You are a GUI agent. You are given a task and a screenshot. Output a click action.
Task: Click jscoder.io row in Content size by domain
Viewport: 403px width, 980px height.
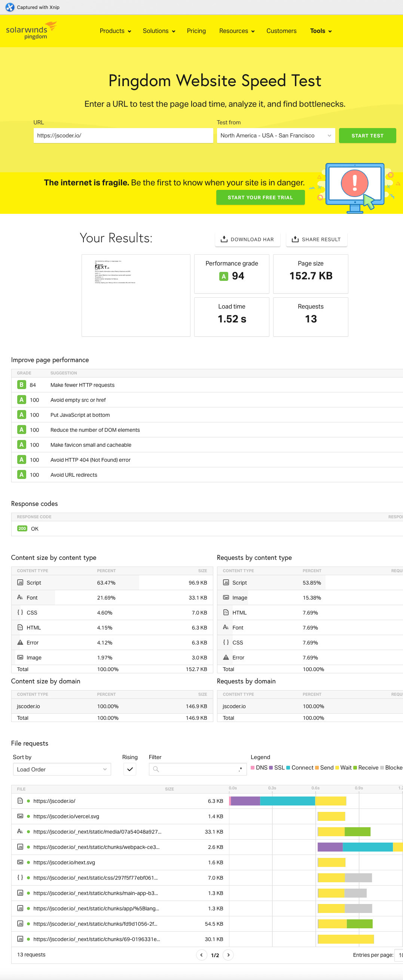tap(112, 706)
